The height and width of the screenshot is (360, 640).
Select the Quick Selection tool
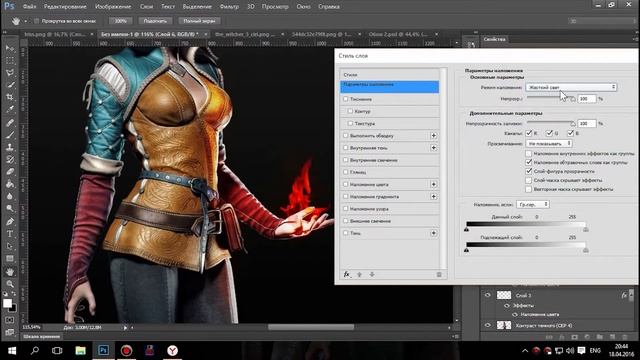click(10, 85)
